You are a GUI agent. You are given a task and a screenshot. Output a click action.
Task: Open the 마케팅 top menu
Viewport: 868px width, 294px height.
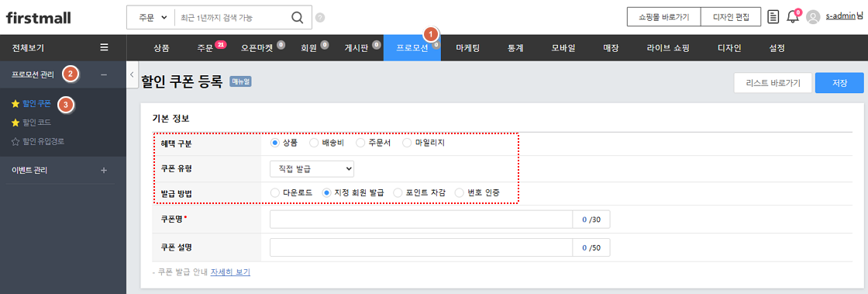(x=467, y=47)
